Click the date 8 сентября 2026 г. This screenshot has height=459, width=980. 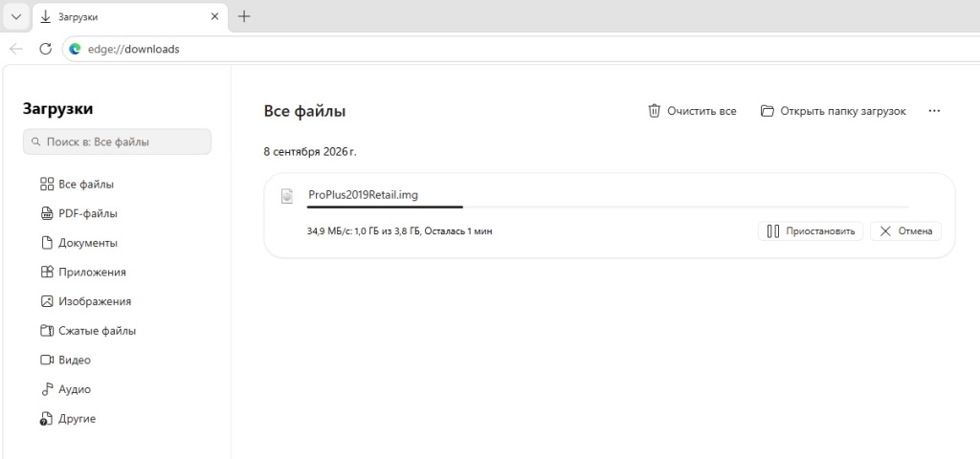click(x=310, y=151)
